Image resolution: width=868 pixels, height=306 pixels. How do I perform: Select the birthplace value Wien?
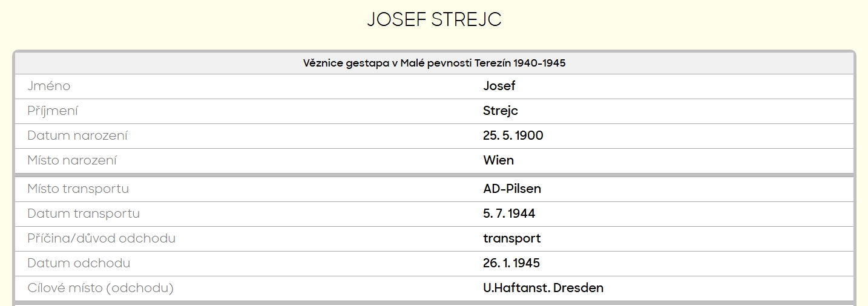click(x=498, y=160)
